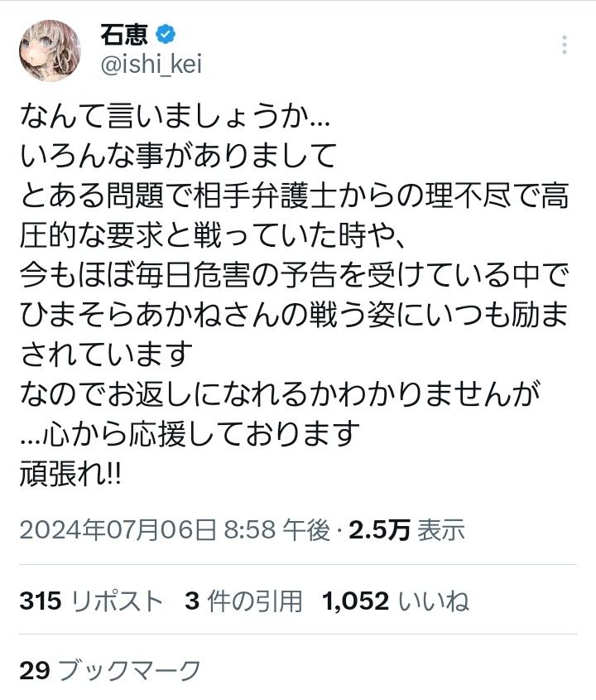This screenshot has height=700, width=596.
Task: Click the line いろんな事がありまして
Action: (177, 157)
